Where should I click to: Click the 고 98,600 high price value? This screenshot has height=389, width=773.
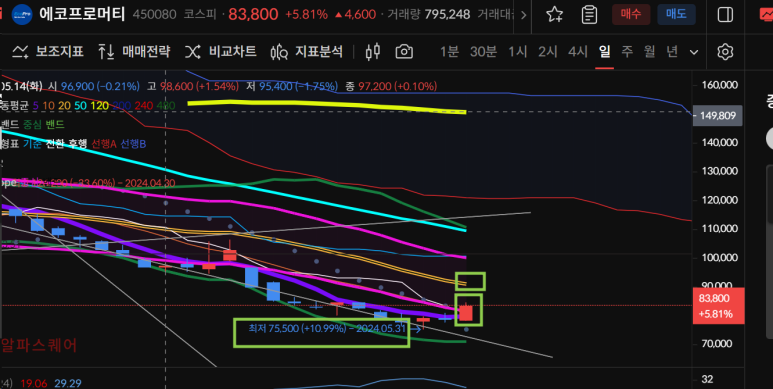pyautogui.click(x=193, y=86)
